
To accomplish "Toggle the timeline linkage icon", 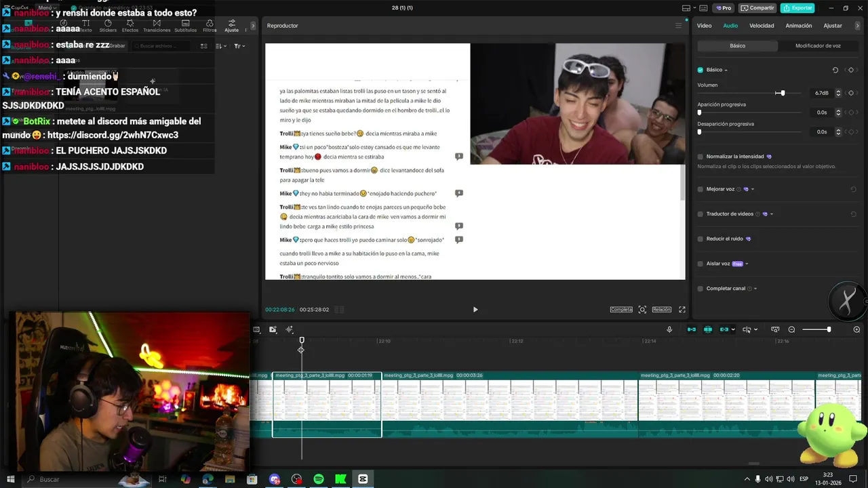I will 724,329.
